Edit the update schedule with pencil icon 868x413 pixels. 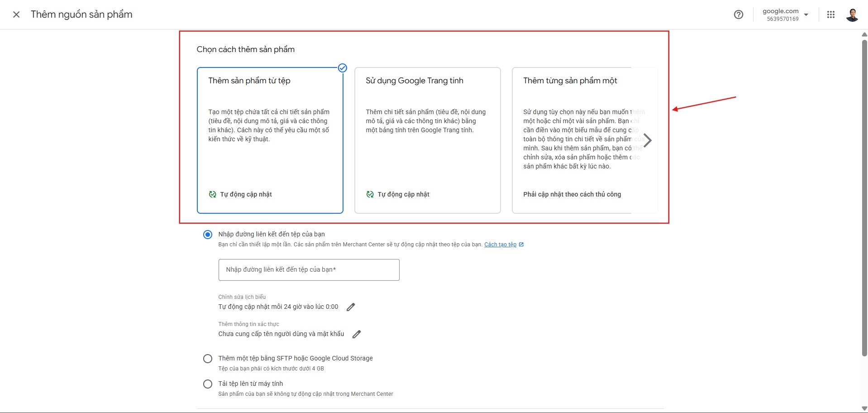351,307
